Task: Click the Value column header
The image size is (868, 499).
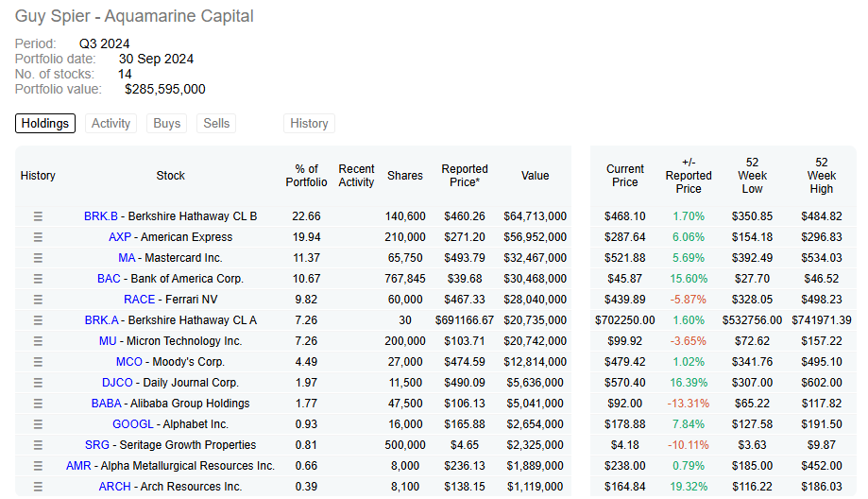Action: (535, 176)
